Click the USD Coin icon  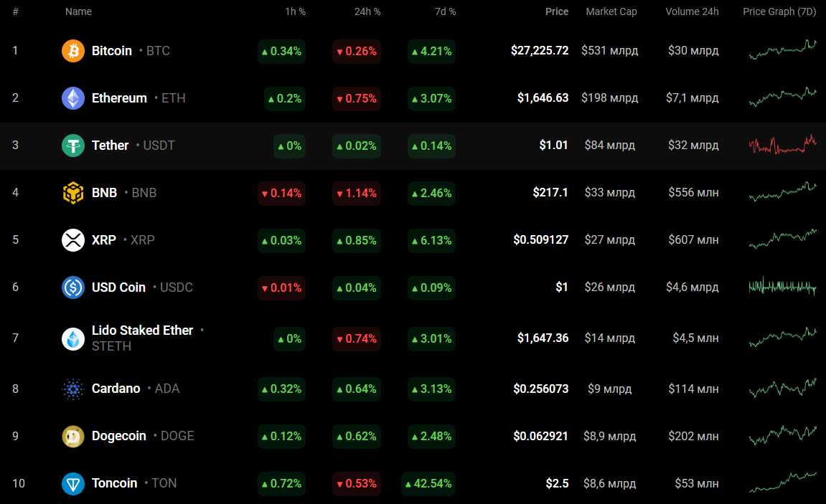tap(73, 287)
